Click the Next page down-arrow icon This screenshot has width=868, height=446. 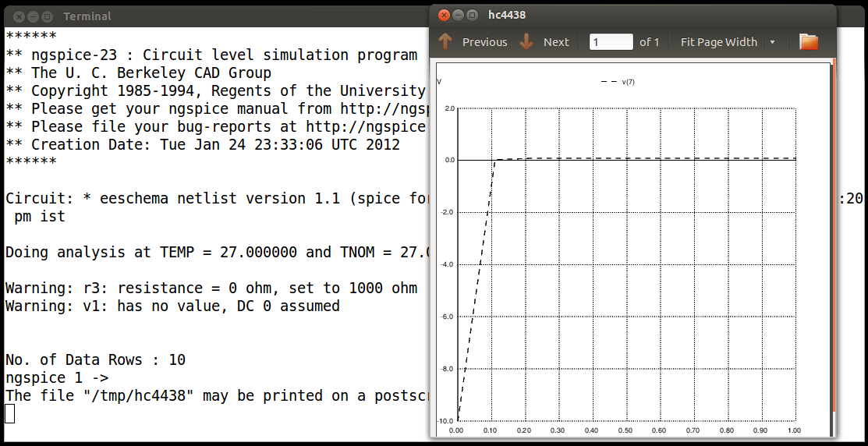(x=526, y=41)
